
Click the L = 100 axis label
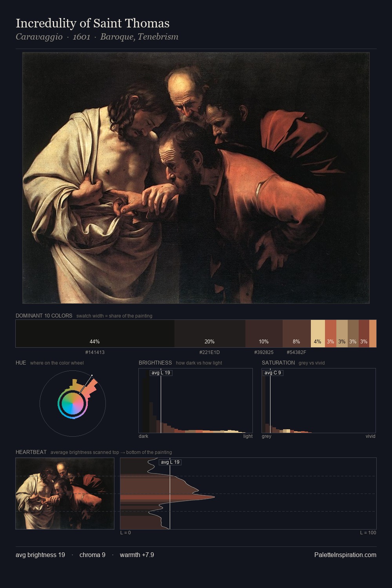368,533
